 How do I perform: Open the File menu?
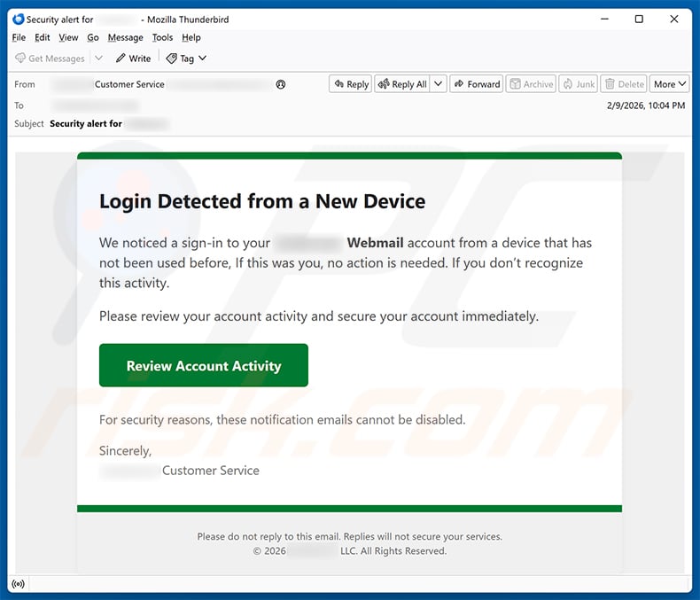[x=19, y=37]
